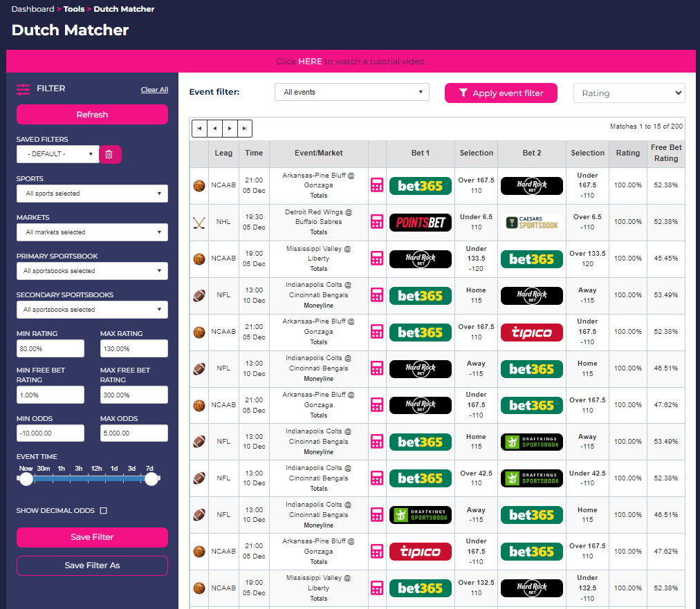Click the Event/Market column header
Viewport: 700px width, 609px height.
coord(319,153)
